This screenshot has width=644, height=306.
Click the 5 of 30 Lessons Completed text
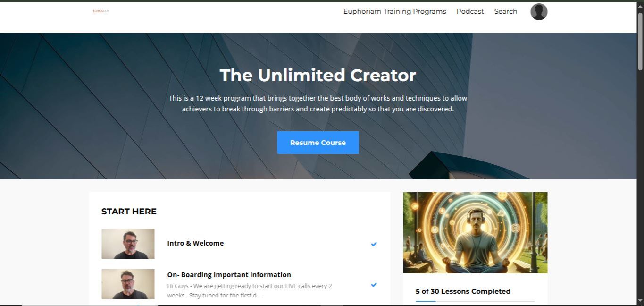(x=463, y=291)
